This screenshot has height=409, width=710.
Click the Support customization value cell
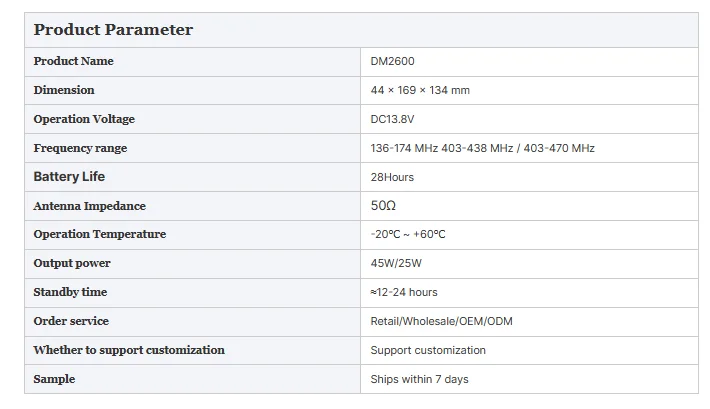point(428,350)
